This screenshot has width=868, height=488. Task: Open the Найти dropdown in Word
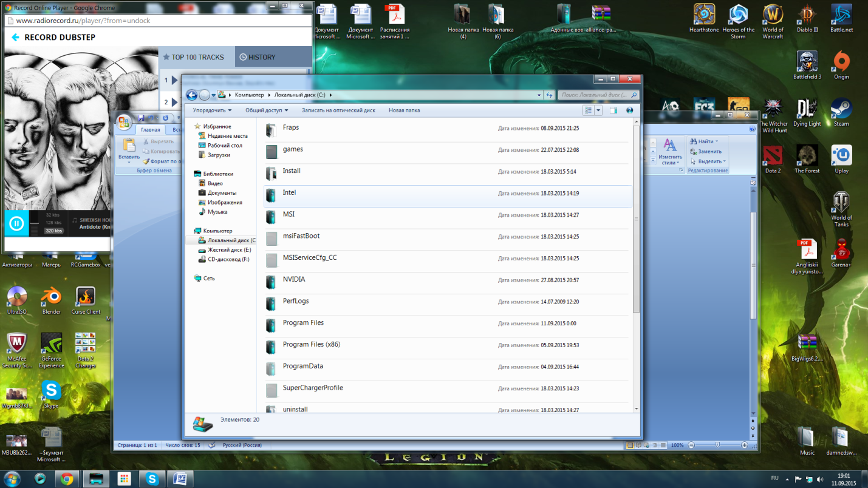(705, 141)
